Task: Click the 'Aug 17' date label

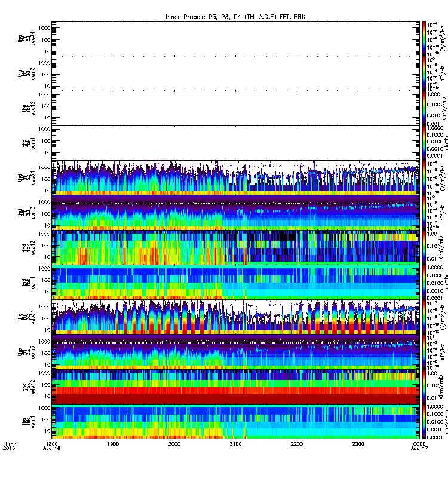Action: [x=419, y=449]
